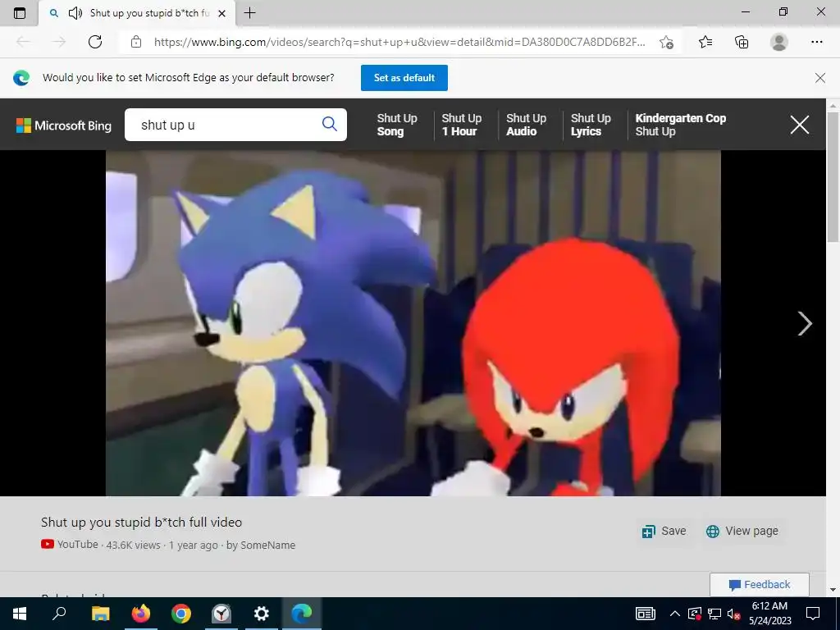Image resolution: width=840 pixels, height=630 pixels.
Task: Launch Firefox from taskbar
Action: [x=141, y=614]
